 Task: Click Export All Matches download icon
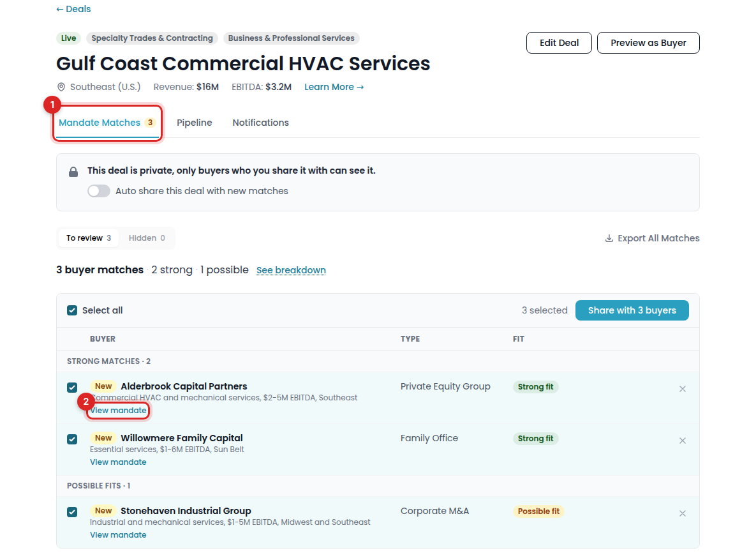(x=609, y=238)
